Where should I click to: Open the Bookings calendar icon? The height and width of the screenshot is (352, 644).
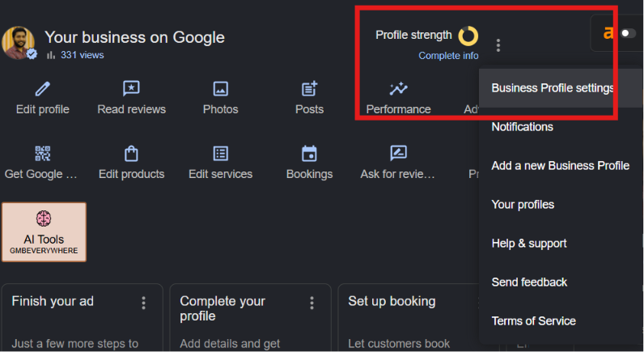point(309,153)
